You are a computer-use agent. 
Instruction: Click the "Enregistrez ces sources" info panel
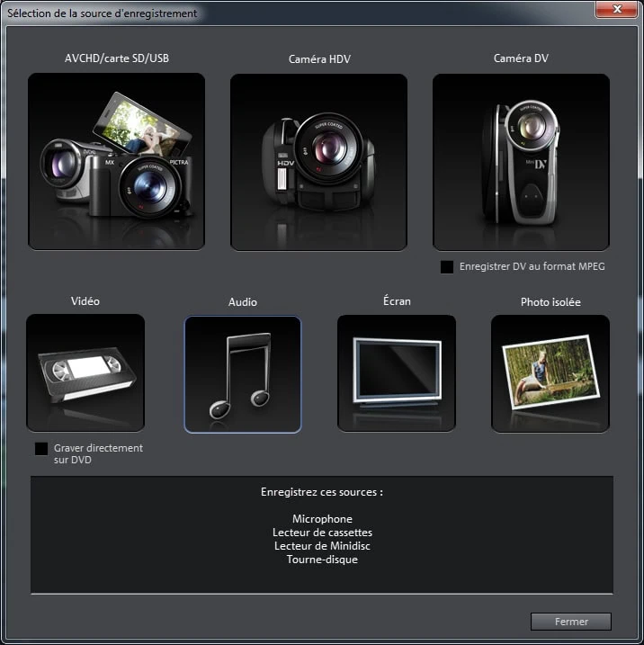coord(322,534)
